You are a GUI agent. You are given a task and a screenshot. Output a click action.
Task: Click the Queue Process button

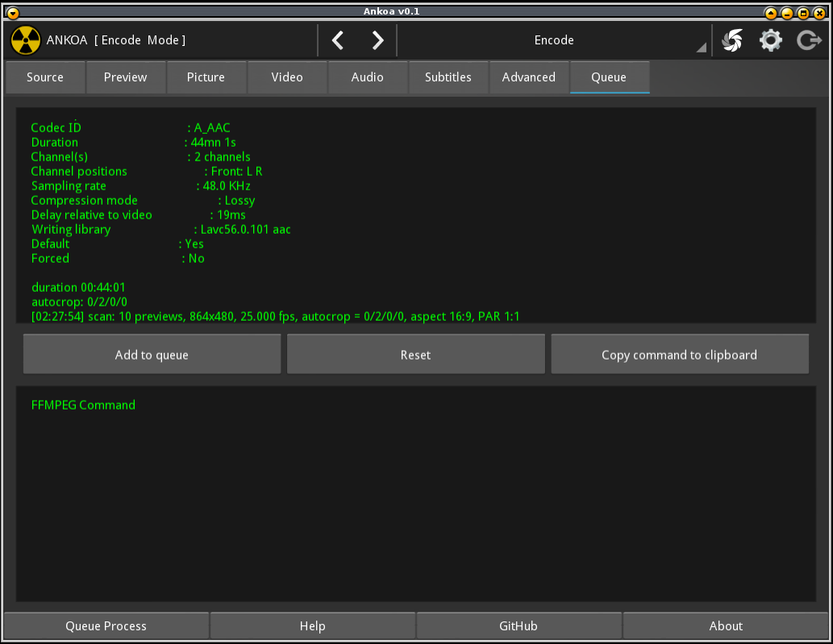[x=106, y=626]
